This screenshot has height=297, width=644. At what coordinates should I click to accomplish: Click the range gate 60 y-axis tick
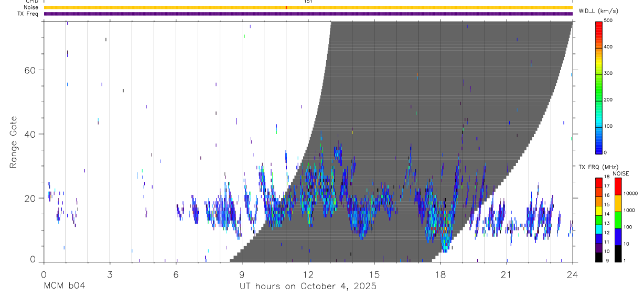30,70
